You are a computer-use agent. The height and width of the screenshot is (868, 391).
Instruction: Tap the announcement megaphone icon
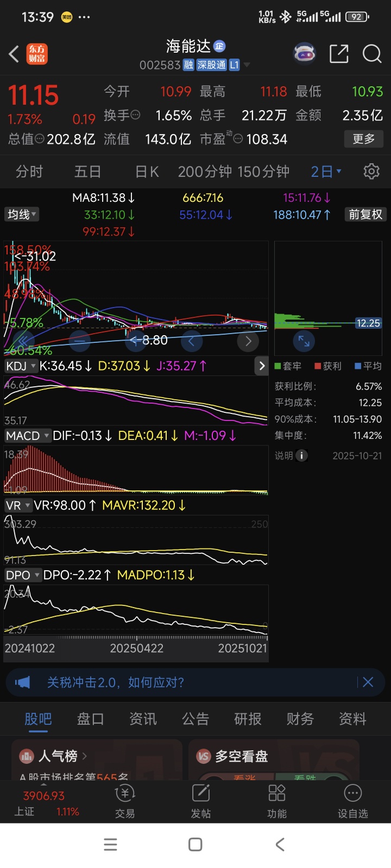(x=23, y=682)
